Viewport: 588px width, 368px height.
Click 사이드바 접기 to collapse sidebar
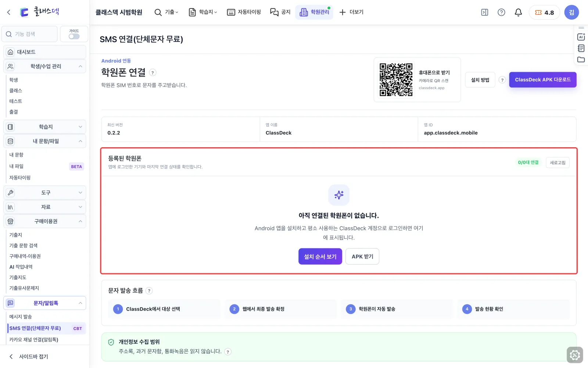tap(29, 357)
